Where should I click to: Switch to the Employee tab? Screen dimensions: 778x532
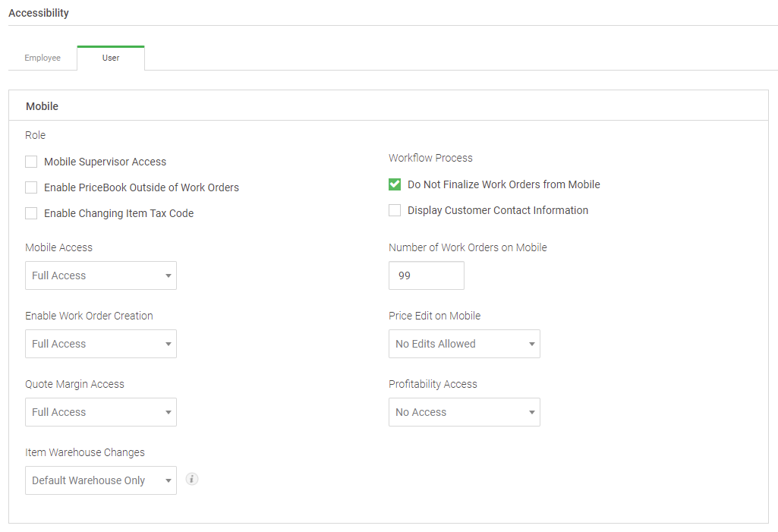coord(43,58)
